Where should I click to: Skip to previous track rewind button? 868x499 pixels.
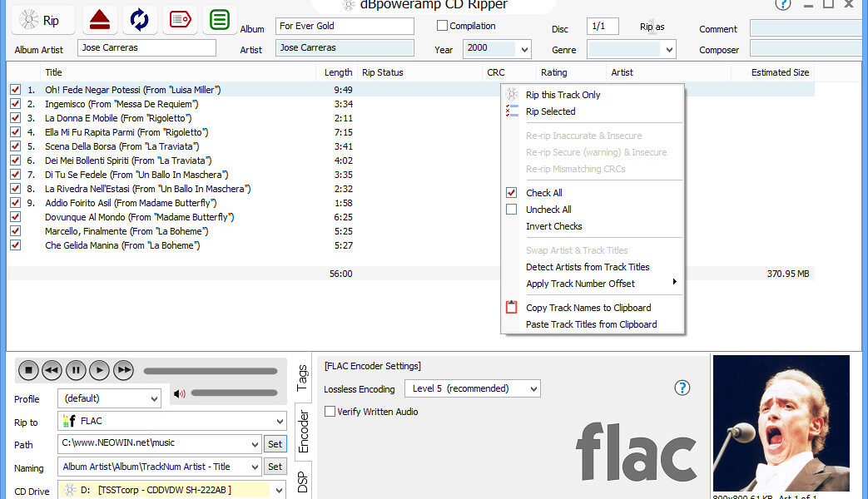[x=52, y=370]
